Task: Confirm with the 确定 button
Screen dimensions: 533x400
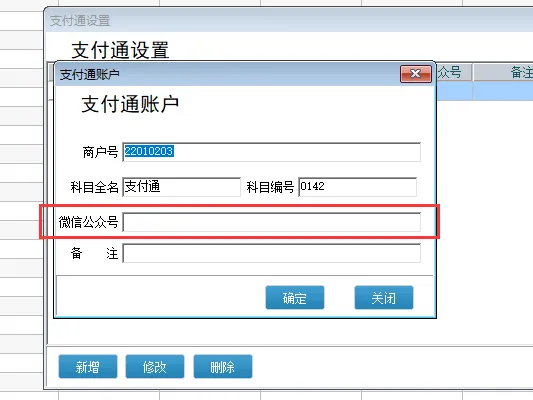Action: tap(295, 298)
